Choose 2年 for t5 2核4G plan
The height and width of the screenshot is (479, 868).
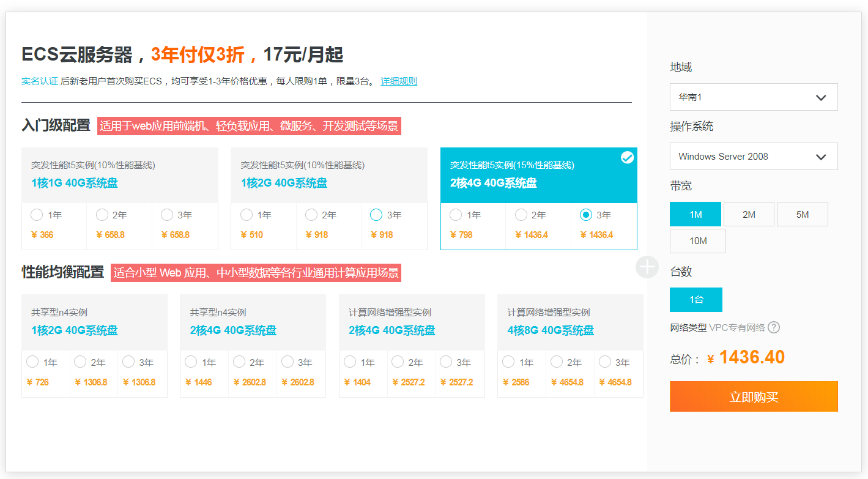521,215
